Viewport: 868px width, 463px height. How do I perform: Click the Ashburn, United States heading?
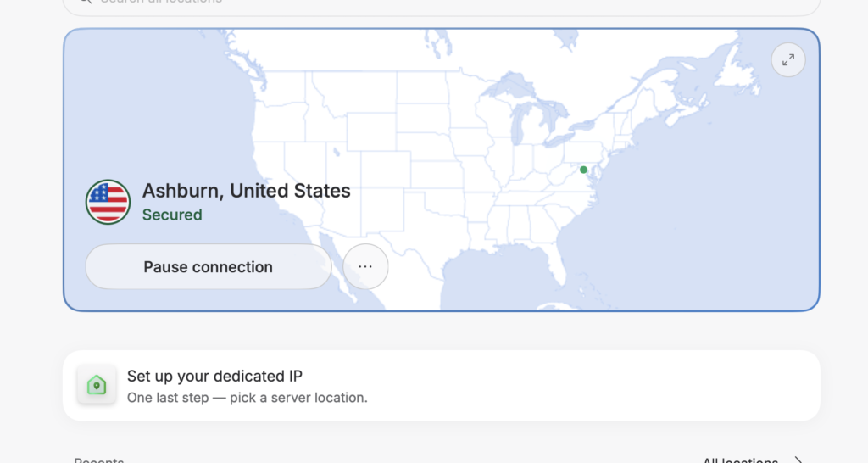[247, 191]
